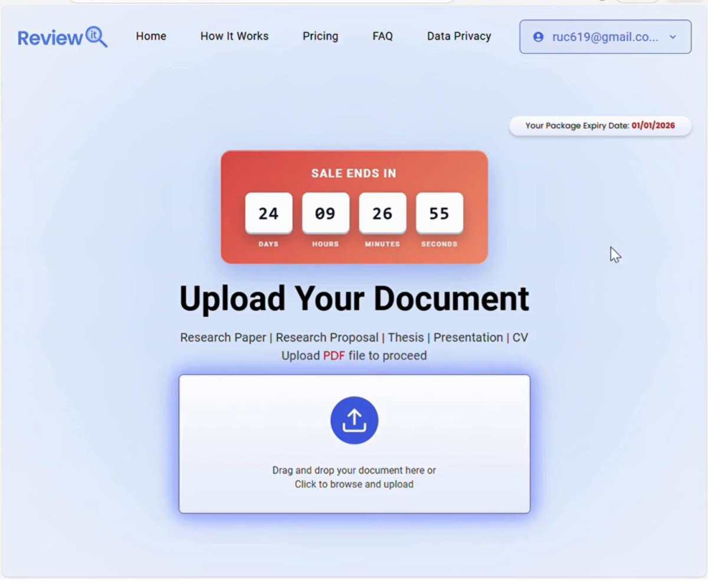Open the Pricing page
Viewport: 708px width, 588px height.
[x=320, y=36]
